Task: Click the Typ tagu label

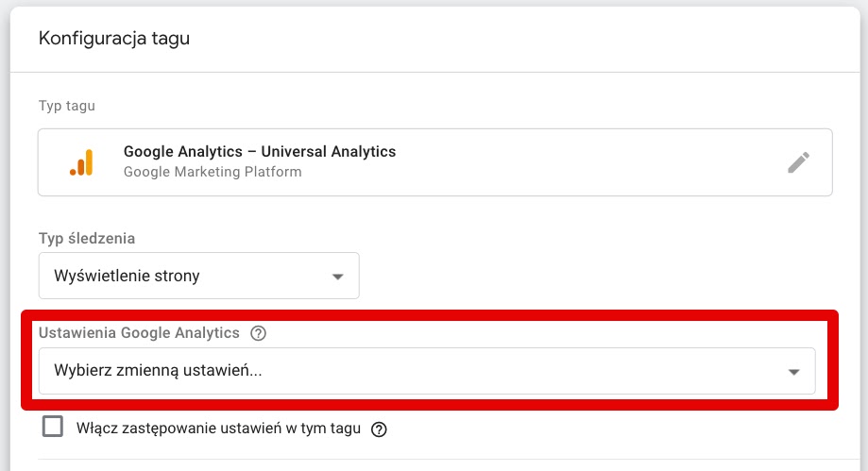Action: pyautogui.click(x=67, y=106)
